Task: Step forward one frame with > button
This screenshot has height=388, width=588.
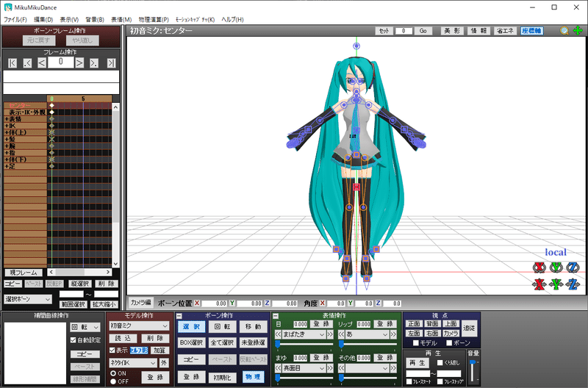Action: 79,63
